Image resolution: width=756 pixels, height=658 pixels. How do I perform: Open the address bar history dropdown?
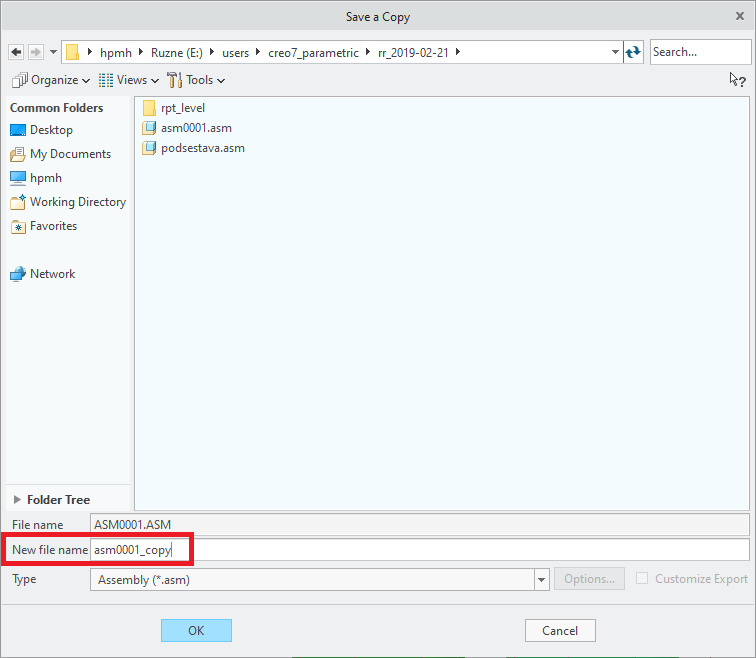point(615,52)
